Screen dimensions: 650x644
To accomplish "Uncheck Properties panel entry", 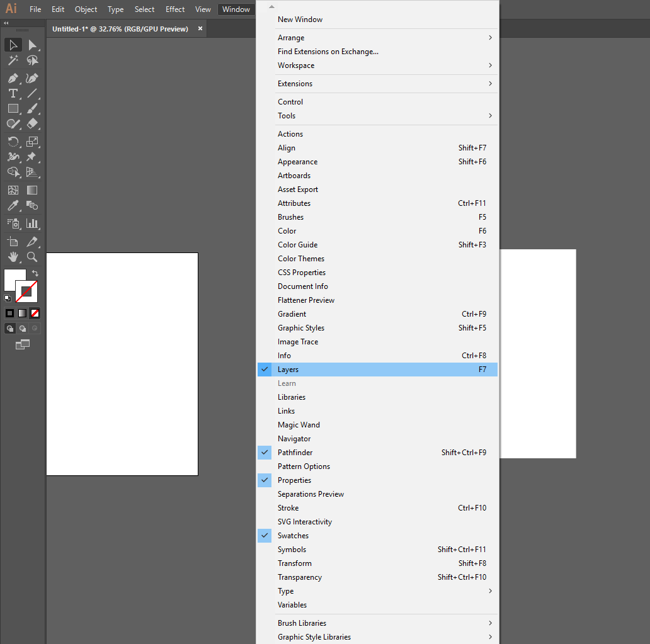I will (377, 480).
